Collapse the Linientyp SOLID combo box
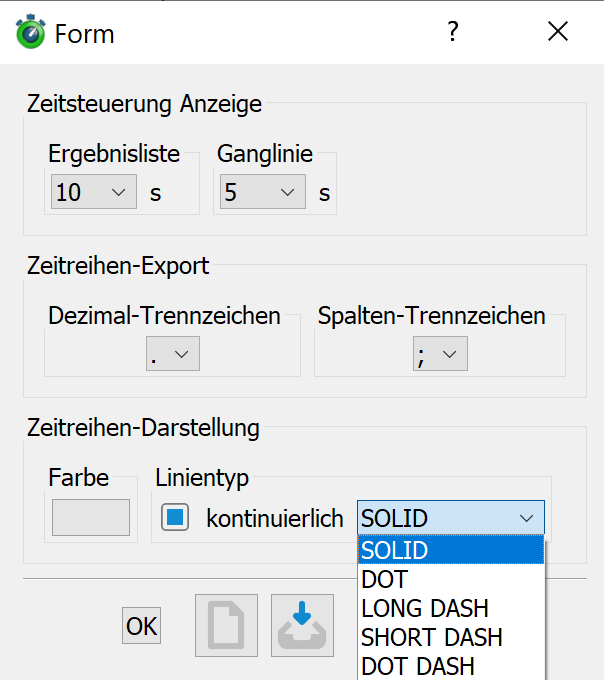This screenshot has width=604, height=680. pyautogui.click(x=451, y=518)
